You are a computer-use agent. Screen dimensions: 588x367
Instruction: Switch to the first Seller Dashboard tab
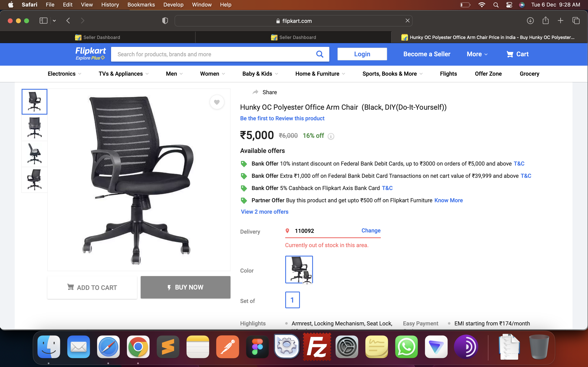pos(97,37)
